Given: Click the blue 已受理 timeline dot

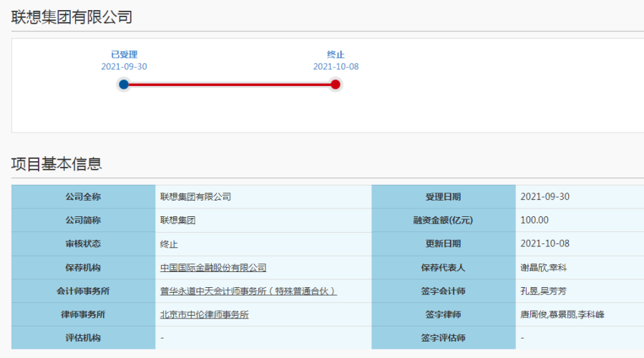Looking at the screenshot, I should tap(124, 84).
